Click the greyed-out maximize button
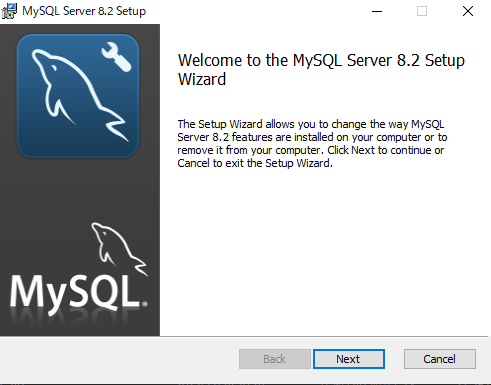The width and height of the screenshot is (491, 385). (x=422, y=11)
